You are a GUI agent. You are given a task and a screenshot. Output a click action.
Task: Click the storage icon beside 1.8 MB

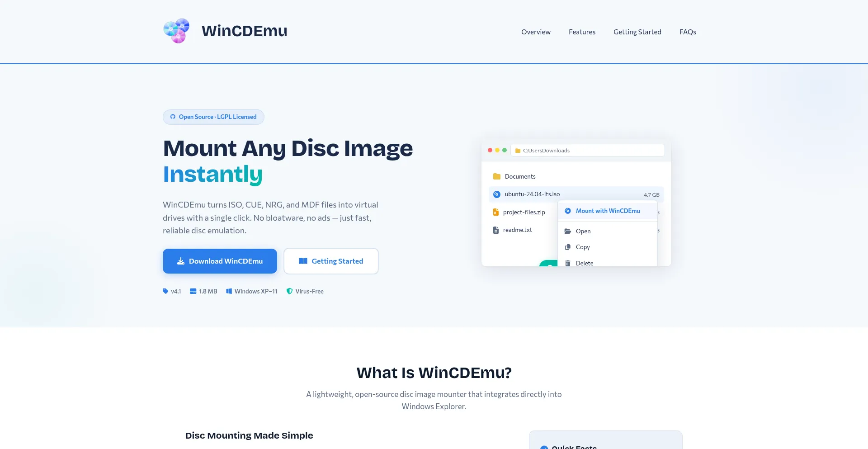pyautogui.click(x=193, y=291)
